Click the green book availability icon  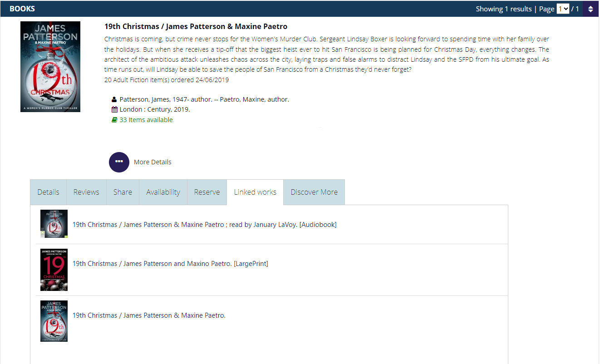[x=114, y=120]
